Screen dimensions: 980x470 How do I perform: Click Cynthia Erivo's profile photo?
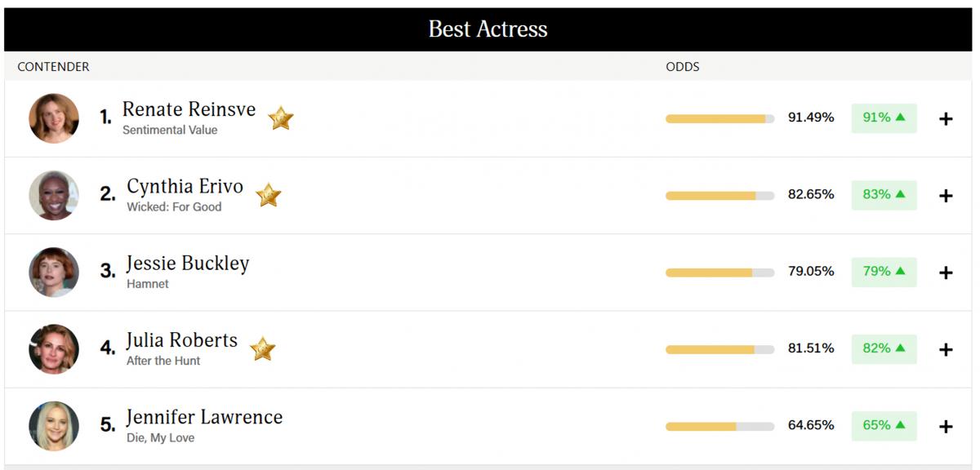(54, 195)
